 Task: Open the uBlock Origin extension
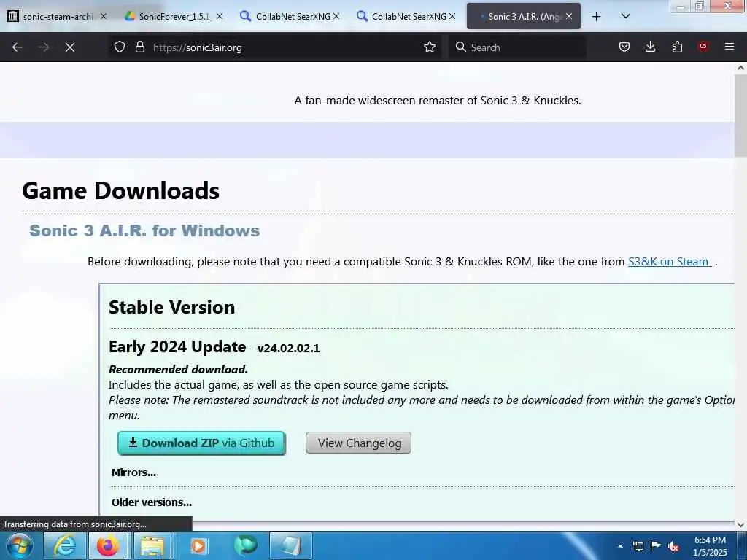click(703, 47)
